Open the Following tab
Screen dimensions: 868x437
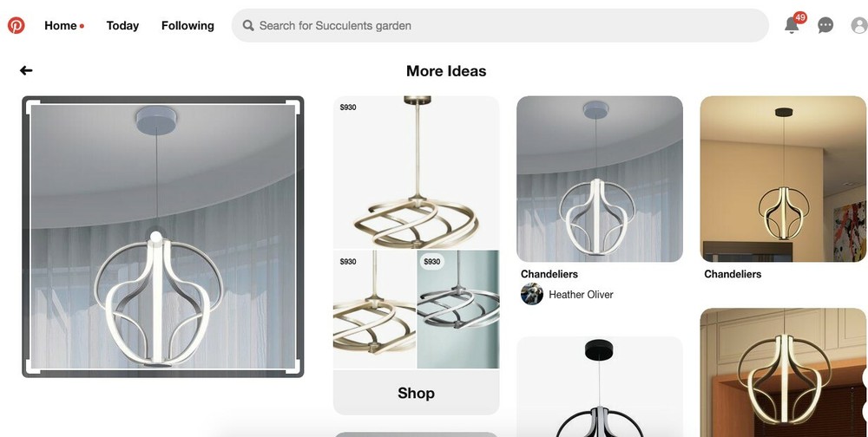click(187, 25)
